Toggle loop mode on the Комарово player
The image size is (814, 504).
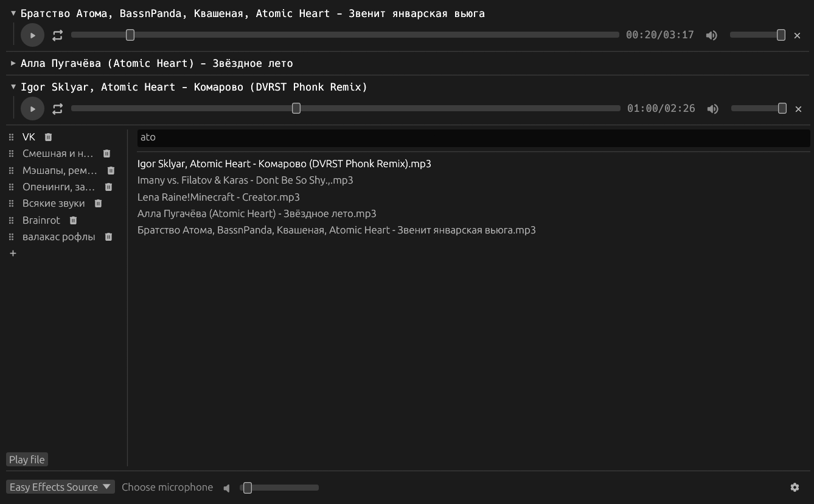pyautogui.click(x=57, y=108)
